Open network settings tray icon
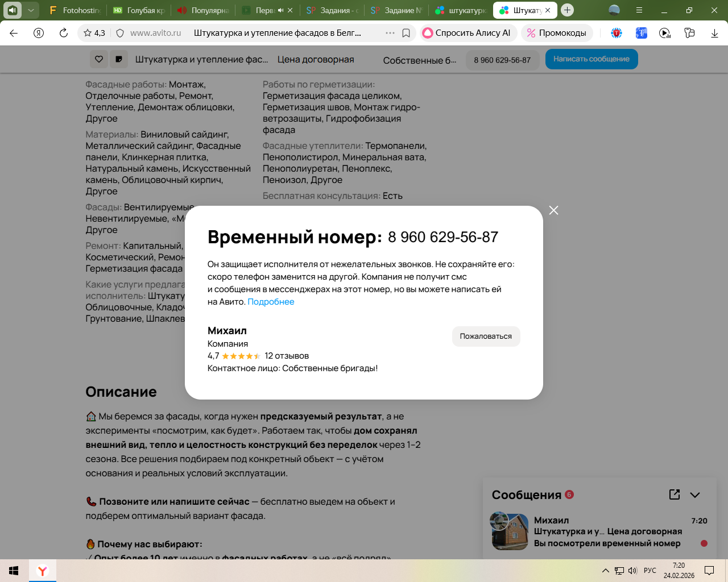The height and width of the screenshot is (582, 728). point(619,571)
